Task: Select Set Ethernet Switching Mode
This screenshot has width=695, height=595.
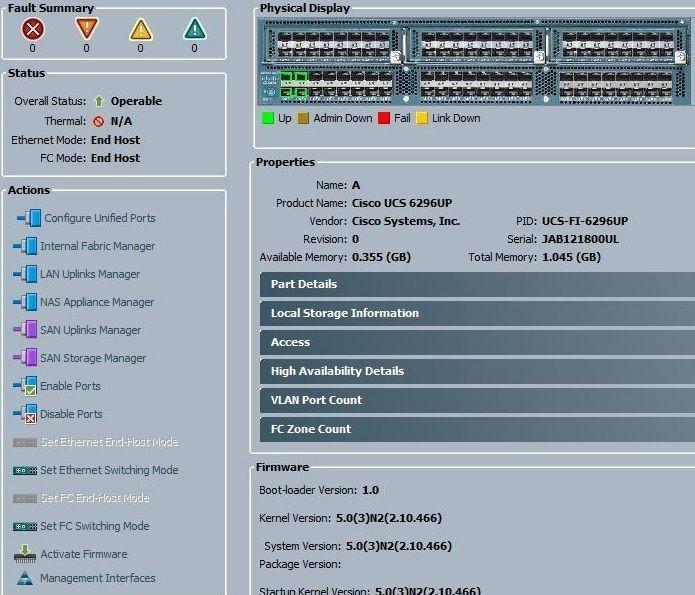Action: tap(109, 470)
